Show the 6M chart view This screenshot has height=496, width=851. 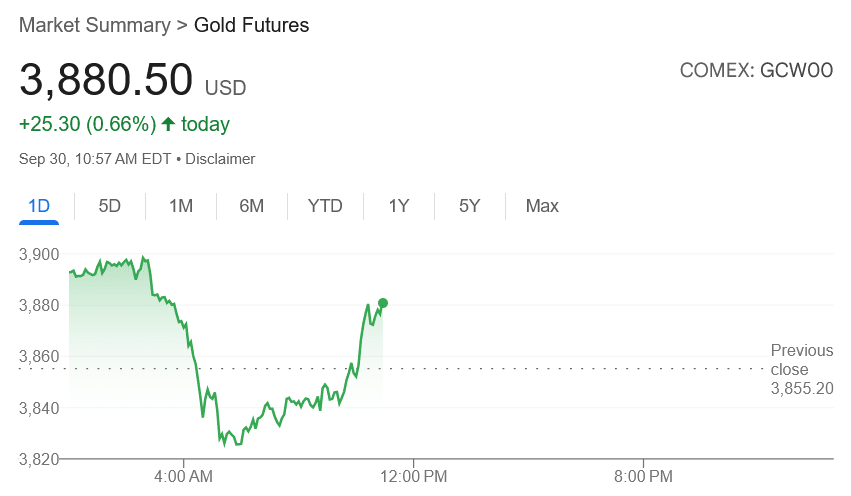tap(251, 206)
